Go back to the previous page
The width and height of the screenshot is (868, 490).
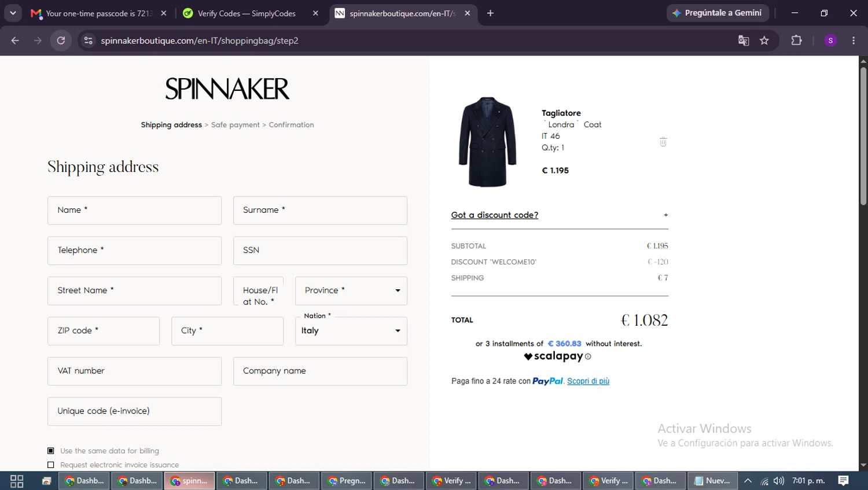point(15,40)
